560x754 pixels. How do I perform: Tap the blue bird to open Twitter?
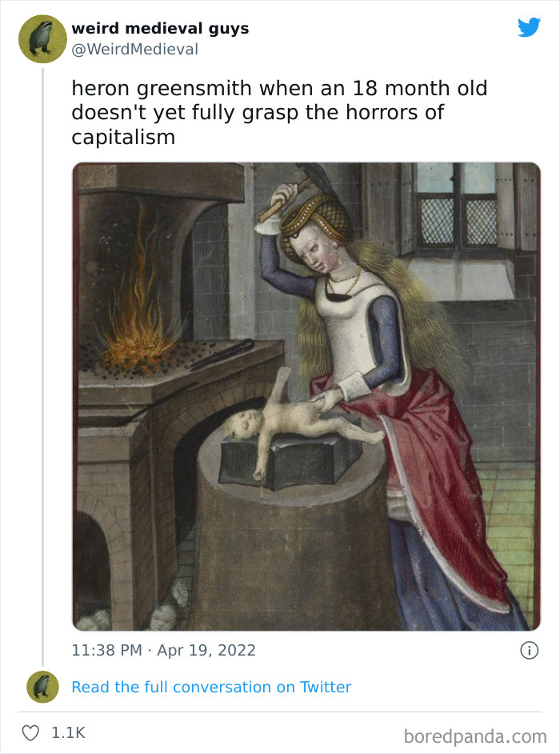530,27
